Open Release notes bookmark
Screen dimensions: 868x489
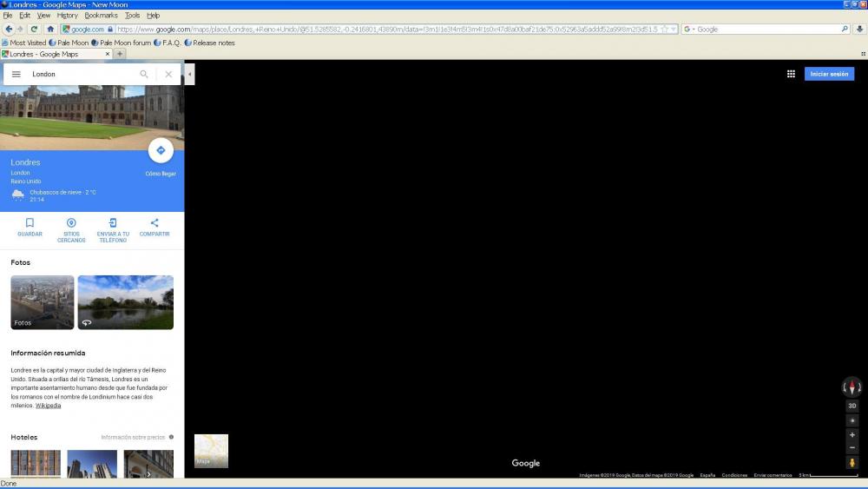(210, 43)
